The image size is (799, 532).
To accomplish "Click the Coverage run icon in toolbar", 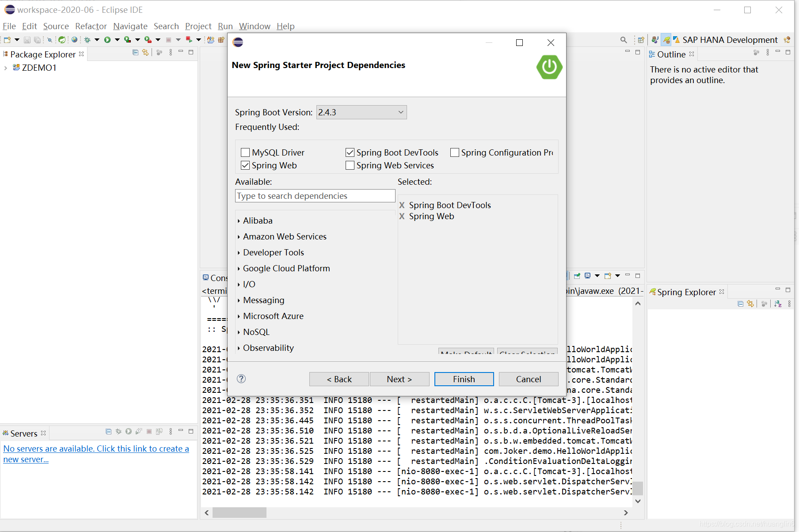I will [x=128, y=40].
